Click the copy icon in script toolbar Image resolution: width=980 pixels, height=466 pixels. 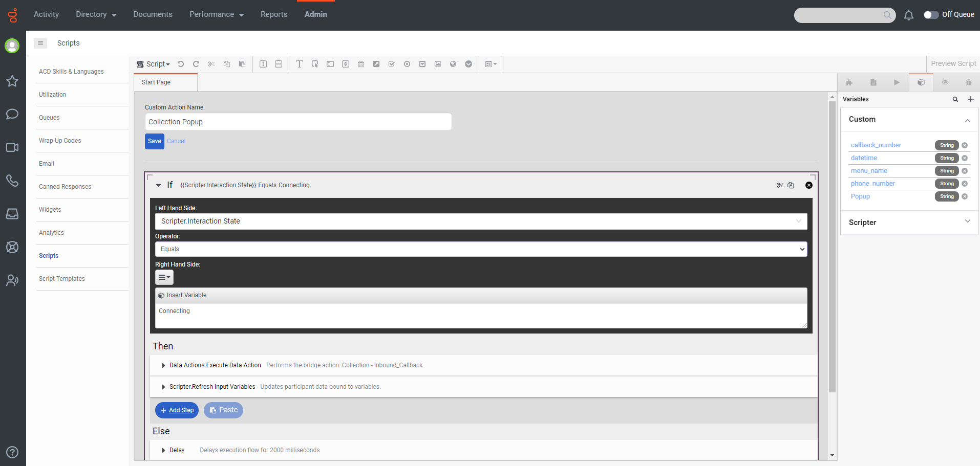click(x=227, y=64)
